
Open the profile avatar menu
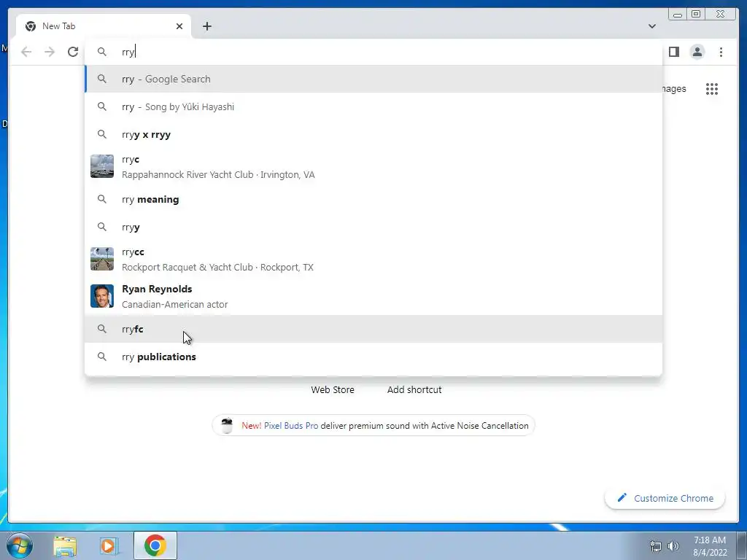pos(697,52)
